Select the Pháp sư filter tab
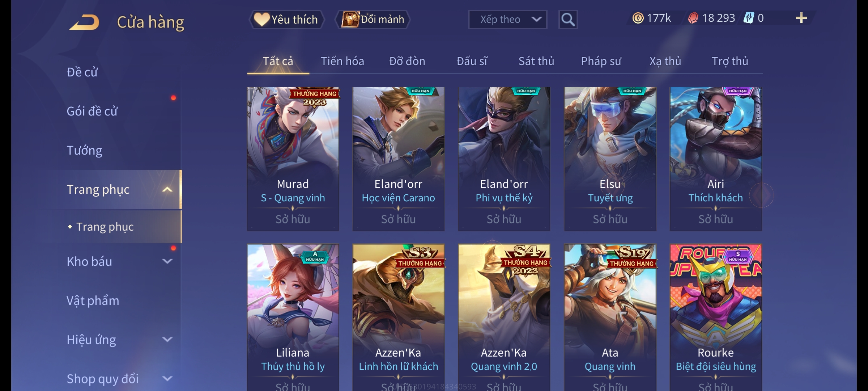This screenshot has width=868, height=391. tap(601, 61)
